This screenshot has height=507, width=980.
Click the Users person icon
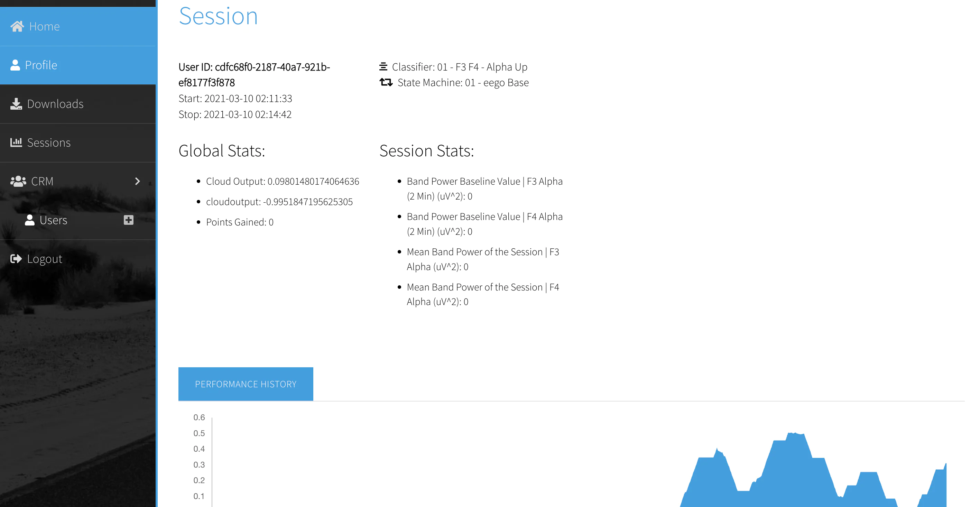(x=30, y=220)
